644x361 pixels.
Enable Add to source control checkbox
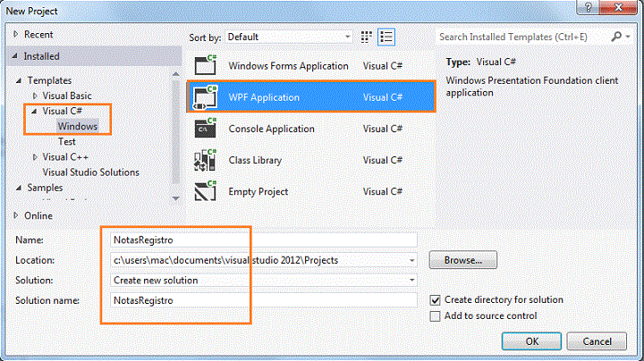coord(435,316)
